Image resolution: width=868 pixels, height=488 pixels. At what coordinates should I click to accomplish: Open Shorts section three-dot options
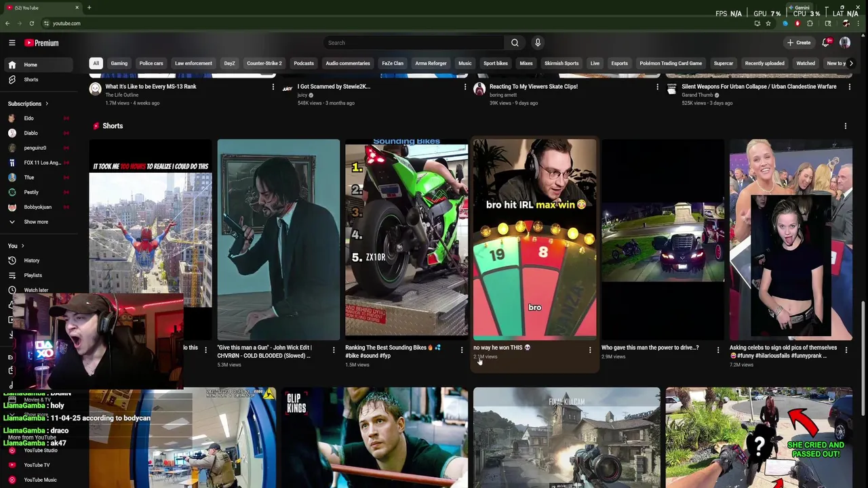click(x=845, y=126)
